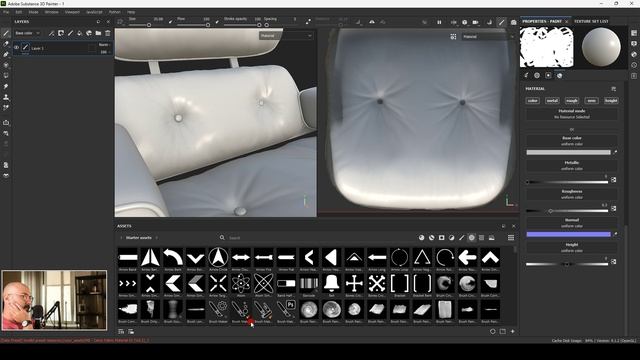The image size is (640, 360).
Task: Open Layer 1 blend mode Norm dropdown
Action: click(104, 44)
